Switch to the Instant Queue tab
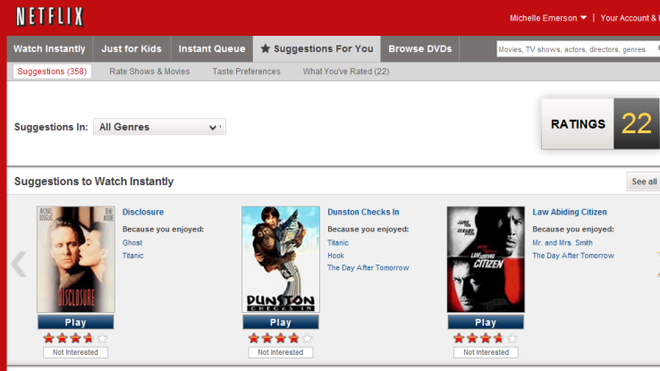The width and height of the screenshot is (660, 371). tap(212, 49)
